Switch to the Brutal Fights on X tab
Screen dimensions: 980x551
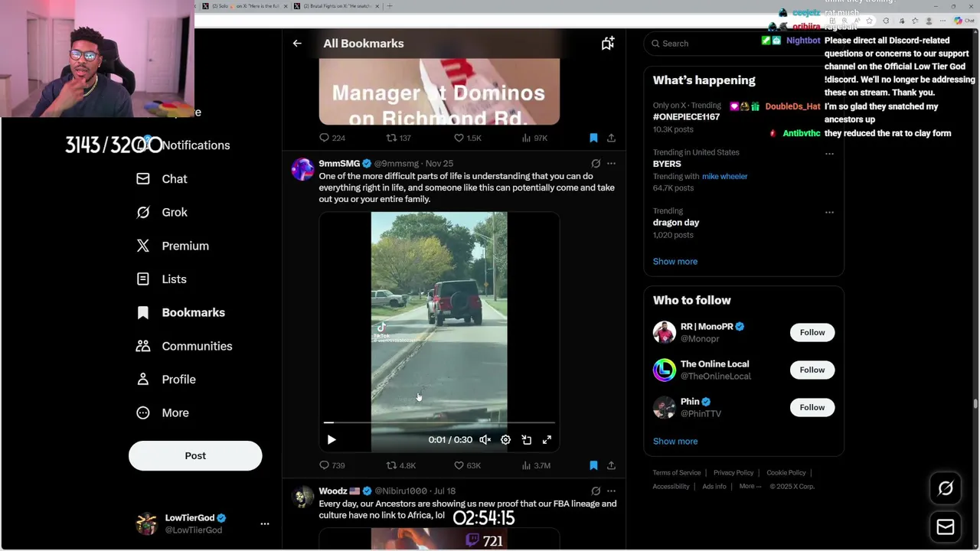[x=337, y=6]
